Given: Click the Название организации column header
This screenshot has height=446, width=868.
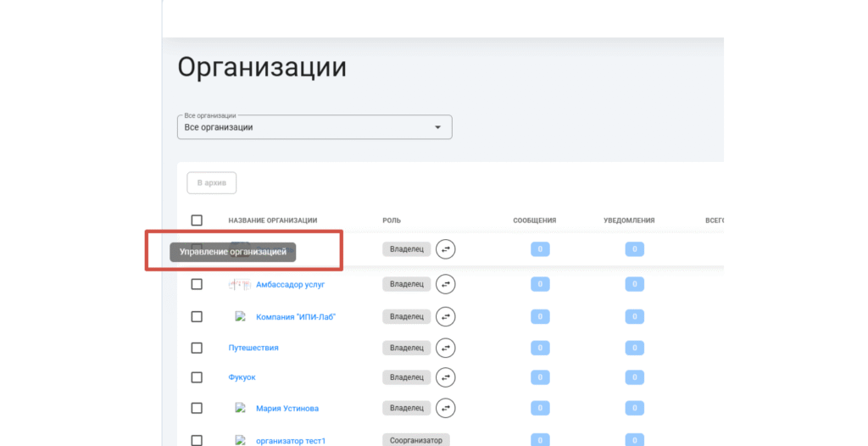Looking at the screenshot, I should point(272,220).
